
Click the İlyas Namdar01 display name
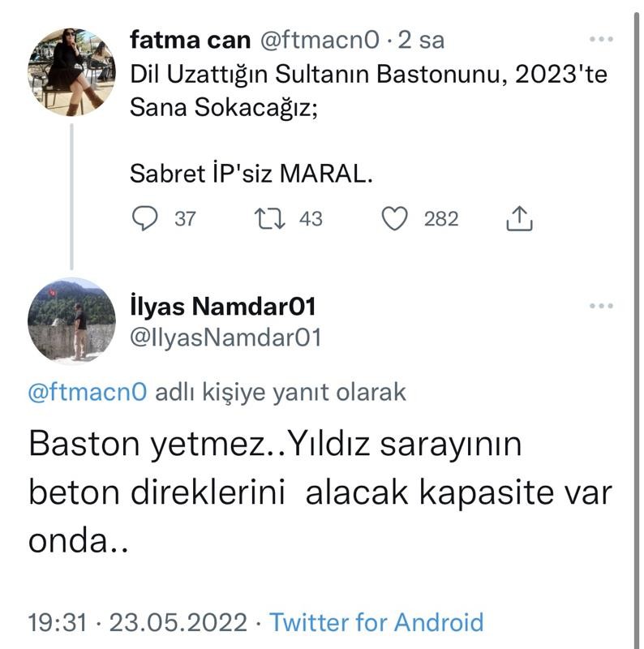[x=222, y=307]
